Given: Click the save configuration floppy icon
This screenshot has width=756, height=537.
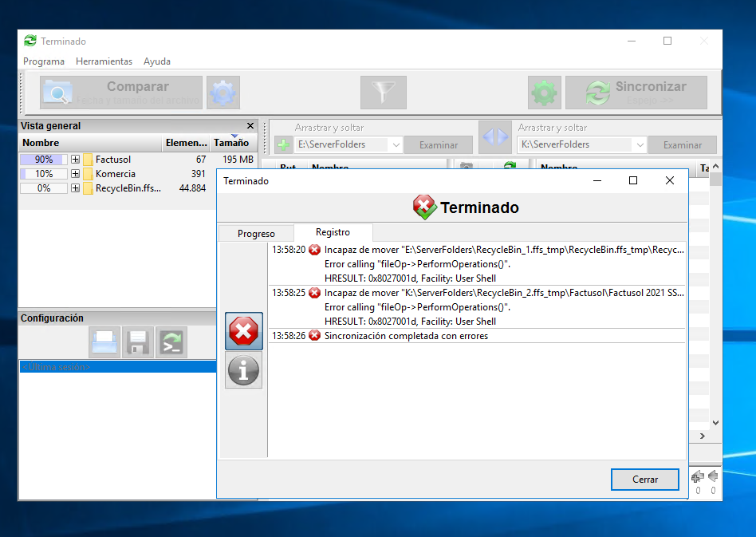Looking at the screenshot, I should coord(138,342).
